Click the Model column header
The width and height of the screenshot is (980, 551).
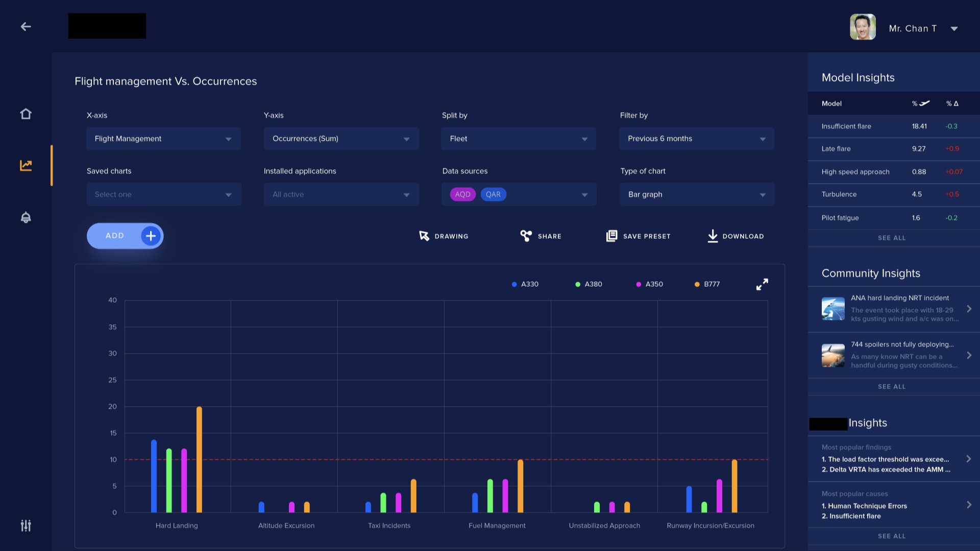click(x=831, y=104)
